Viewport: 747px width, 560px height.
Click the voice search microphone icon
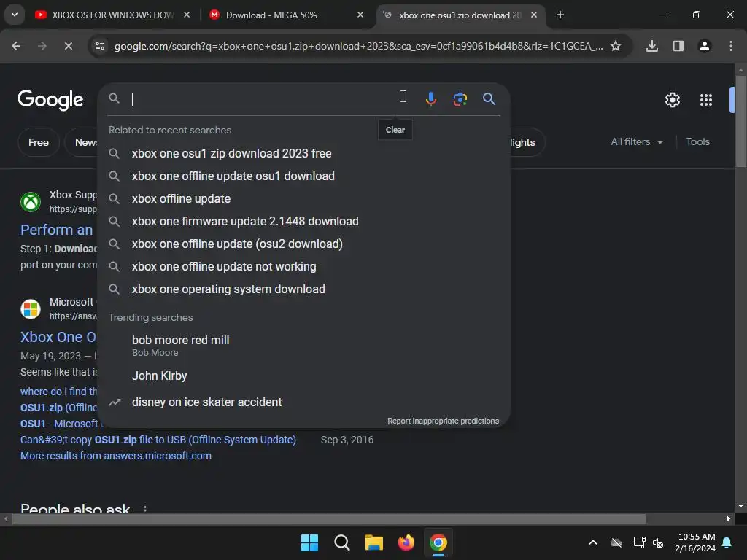430,98
